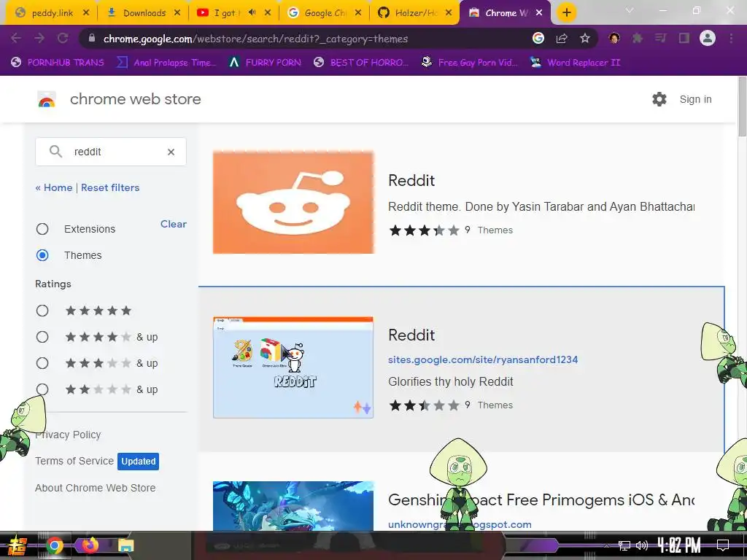Open the network icon in the tray
747x560 pixels.
624,545
